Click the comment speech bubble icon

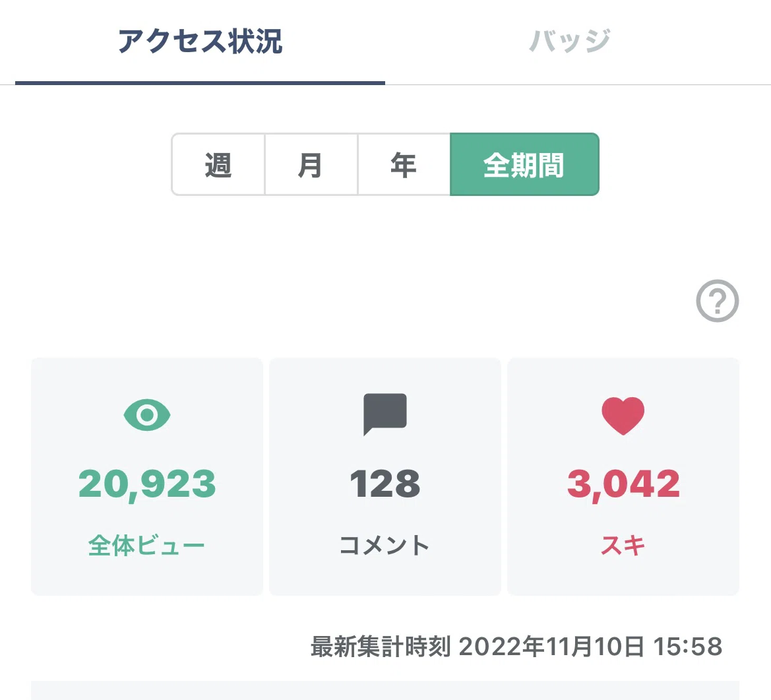385,414
